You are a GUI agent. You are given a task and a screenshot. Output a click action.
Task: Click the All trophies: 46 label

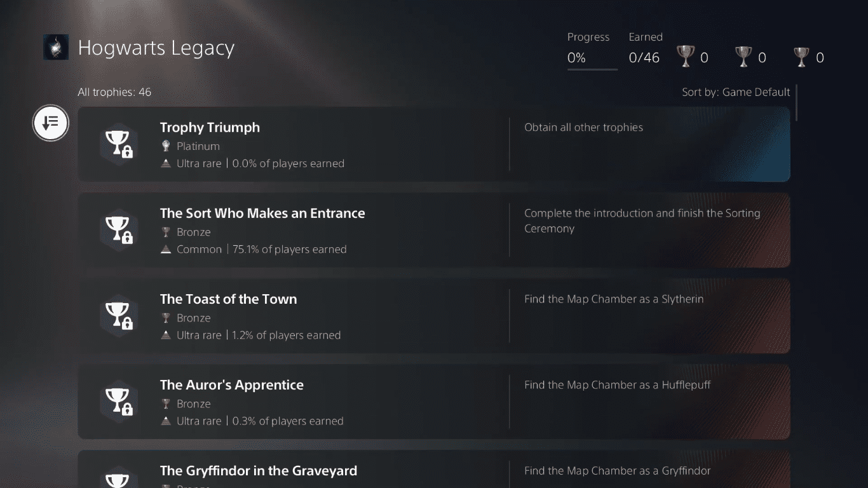(x=114, y=91)
